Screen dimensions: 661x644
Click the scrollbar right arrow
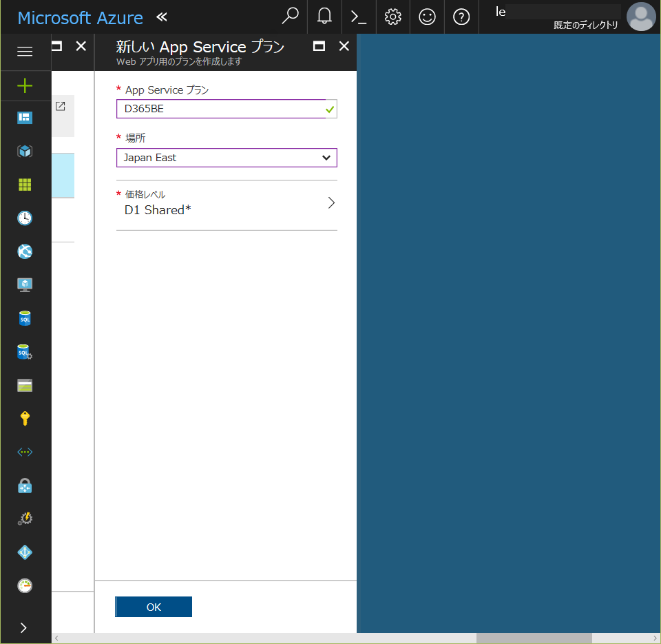(655, 638)
